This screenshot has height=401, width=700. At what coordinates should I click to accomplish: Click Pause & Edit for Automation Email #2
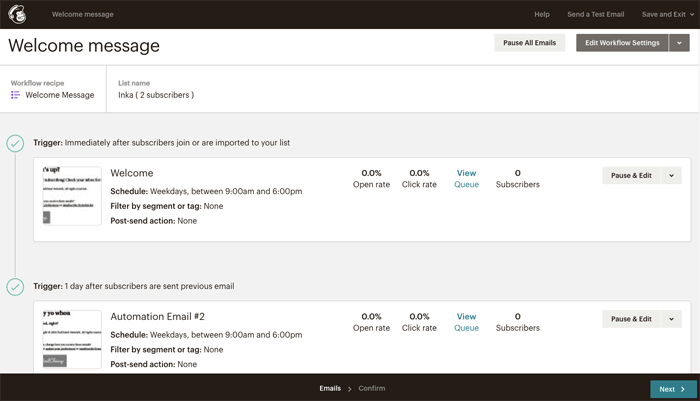(631, 319)
